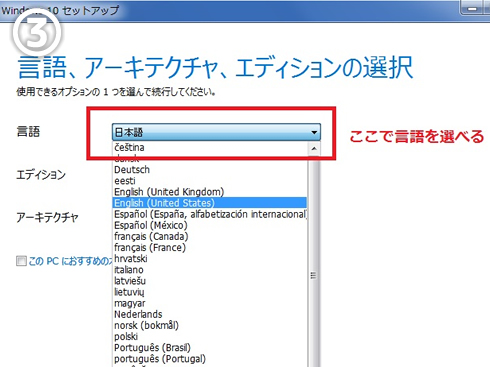Select eesti language option
Screen dimensions: 490x367
coord(210,181)
